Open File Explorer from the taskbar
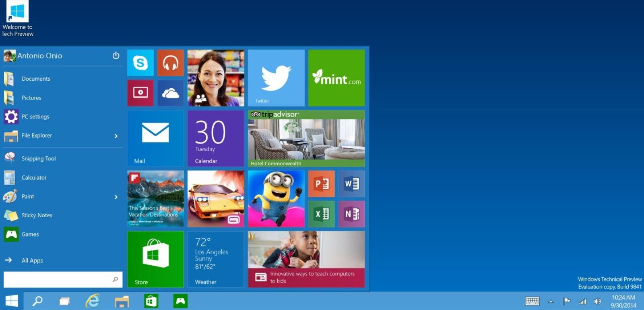The image size is (644, 310). tap(122, 301)
